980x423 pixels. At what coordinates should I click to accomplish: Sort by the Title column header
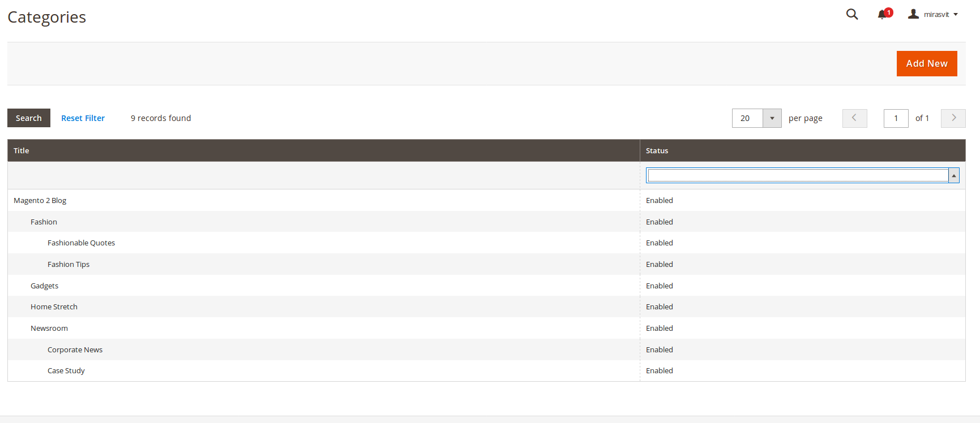[x=22, y=150]
